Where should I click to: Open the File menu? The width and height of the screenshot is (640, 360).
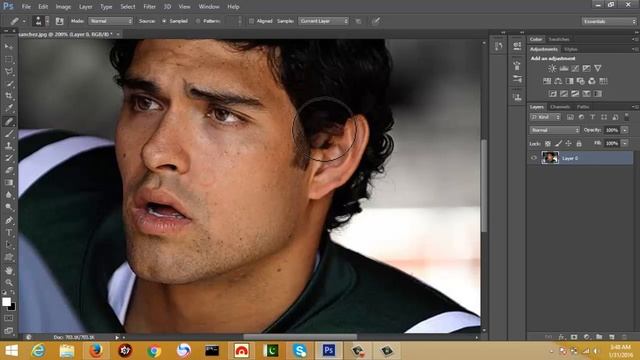click(26, 7)
